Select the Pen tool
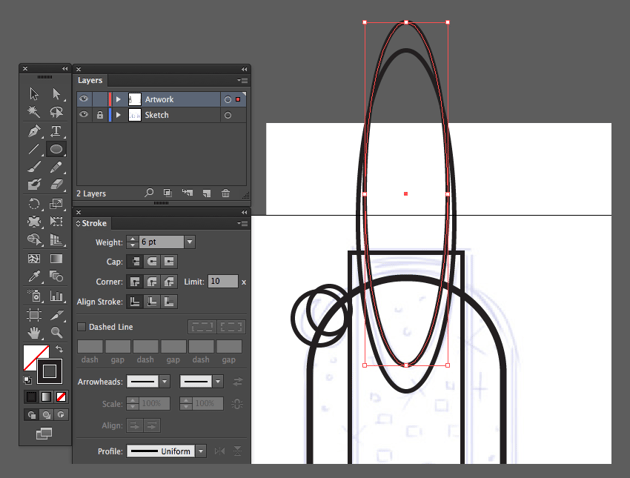The image size is (630, 478). pyautogui.click(x=34, y=131)
